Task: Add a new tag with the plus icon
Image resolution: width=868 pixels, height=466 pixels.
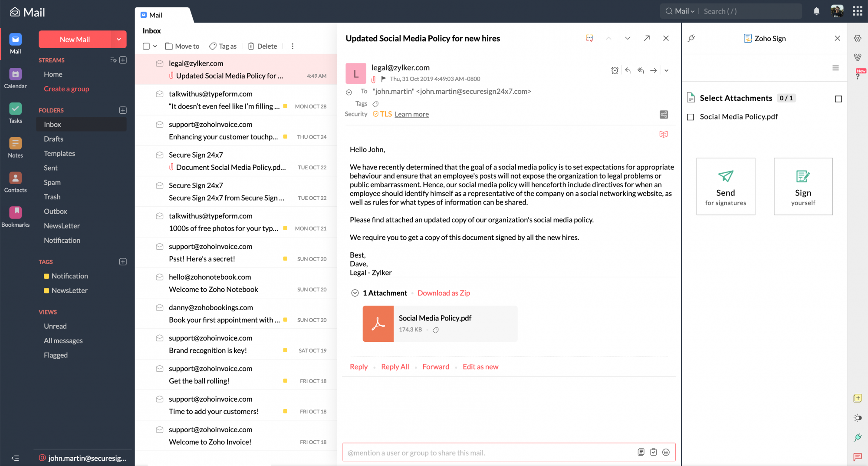Action: point(123,262)
